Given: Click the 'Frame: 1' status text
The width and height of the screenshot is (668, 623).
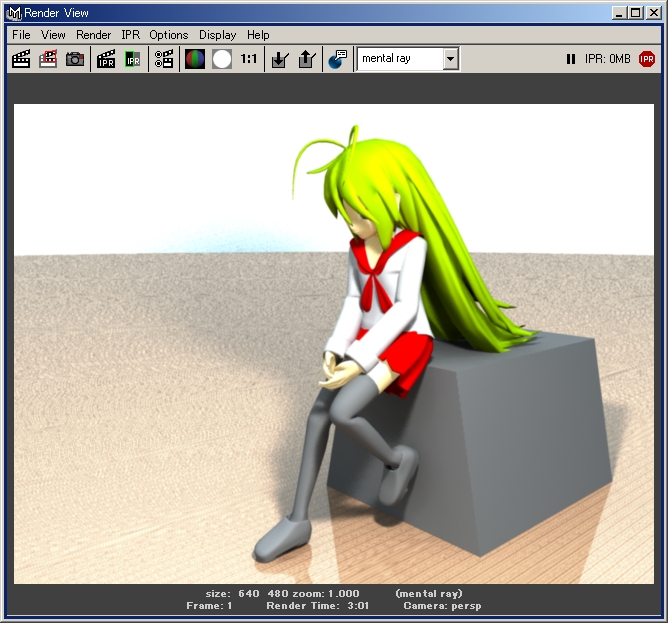Looking at the screenshot, I should 209,606.
